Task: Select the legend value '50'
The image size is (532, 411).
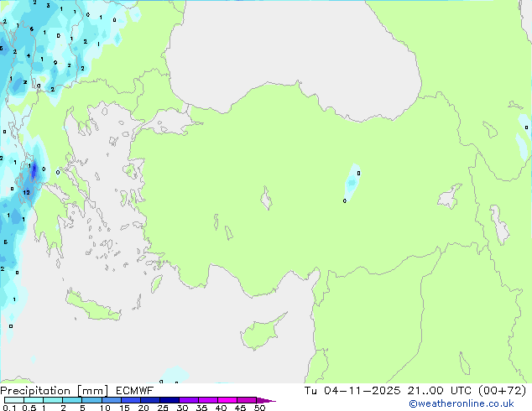Action: point(259,408)
